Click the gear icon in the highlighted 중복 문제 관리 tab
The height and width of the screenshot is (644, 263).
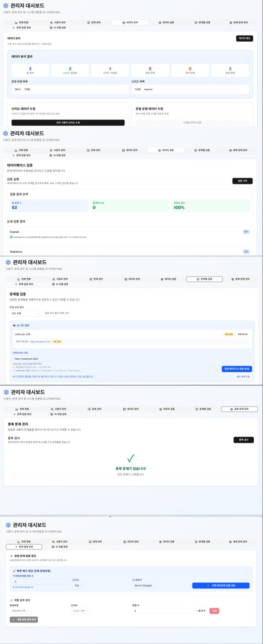[231, 409]
